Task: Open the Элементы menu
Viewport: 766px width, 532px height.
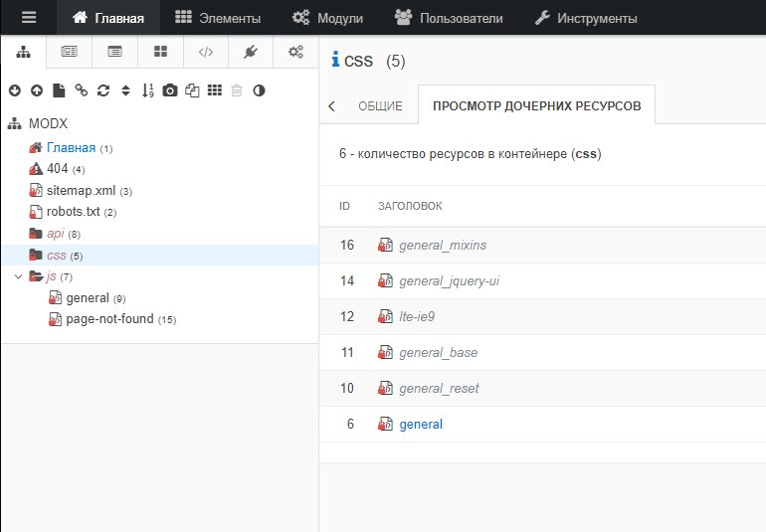Action: click(x=218, y=18)
